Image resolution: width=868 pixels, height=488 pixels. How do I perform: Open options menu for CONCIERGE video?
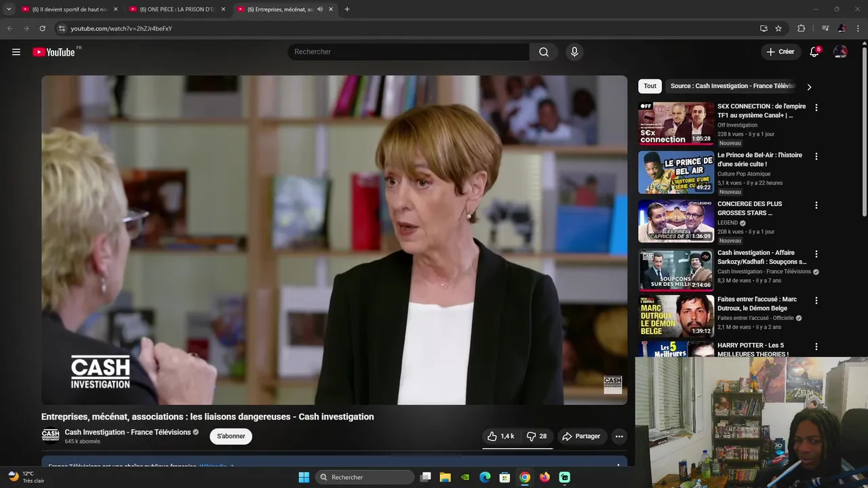(816, 205)
